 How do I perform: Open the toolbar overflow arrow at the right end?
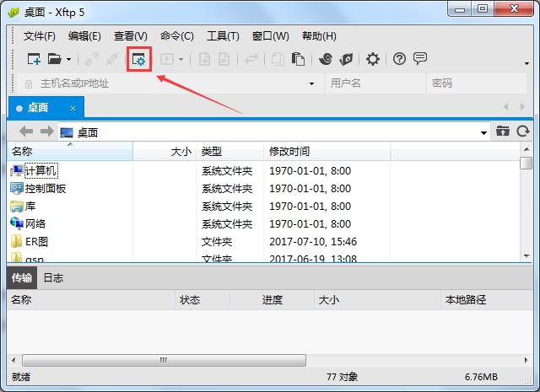(x=526, y=63)
